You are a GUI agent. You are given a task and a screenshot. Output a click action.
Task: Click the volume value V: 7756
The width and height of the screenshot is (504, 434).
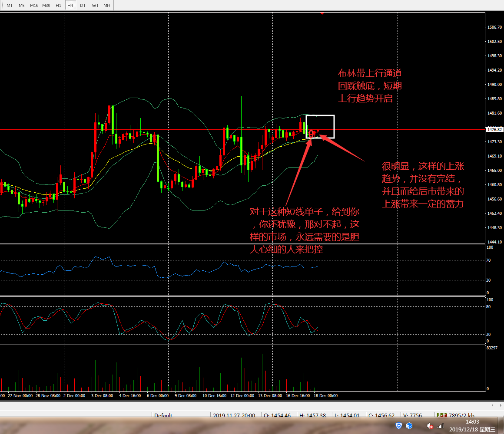[412, 415]
